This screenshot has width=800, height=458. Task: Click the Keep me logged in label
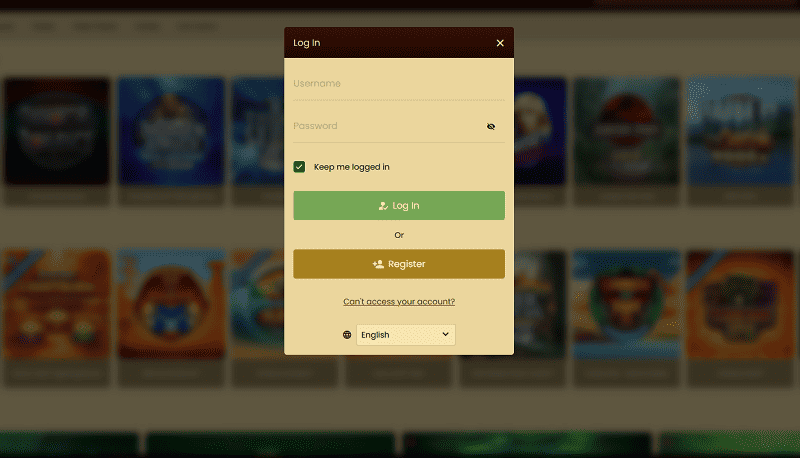pyautogui.click(x=352, y=167)
